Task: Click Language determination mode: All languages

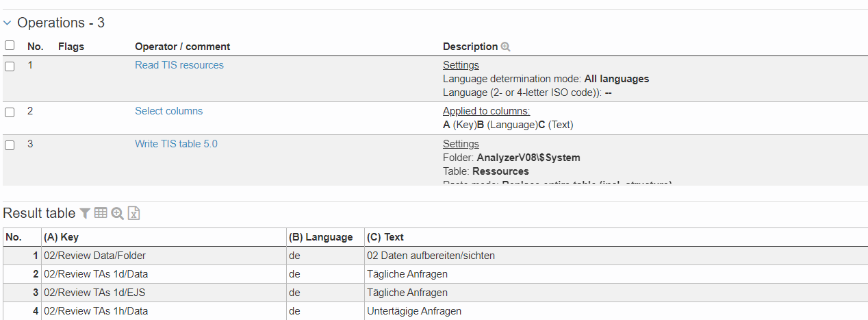Action: click(x=546, y=79)
